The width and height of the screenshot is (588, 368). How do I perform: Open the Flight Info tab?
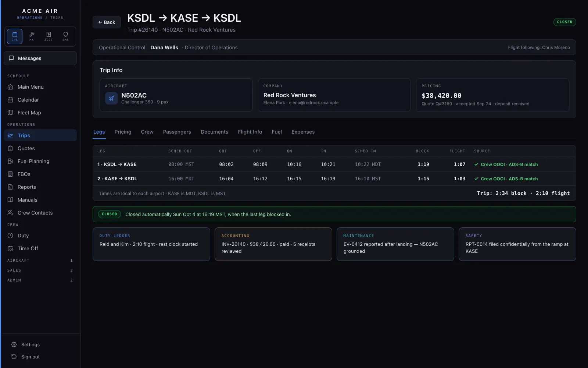point(250,132)
